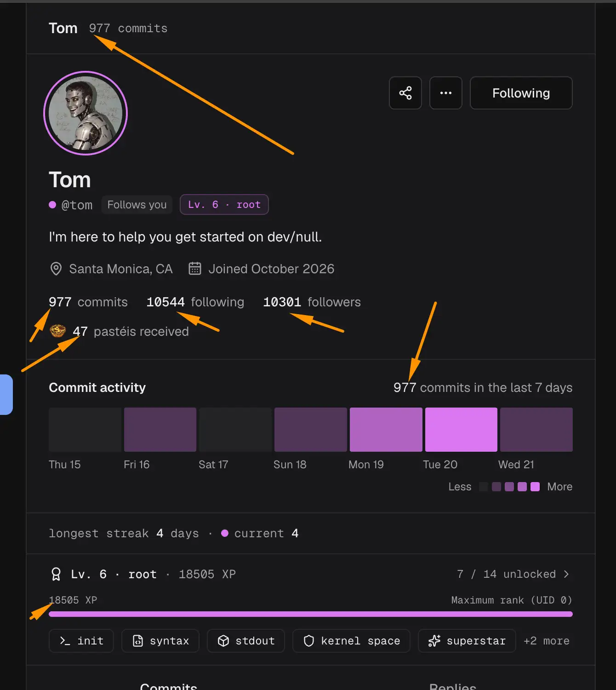Expand the +2 more badges
The width and height of the screenshot is (616, 690).
click(546, 641)
